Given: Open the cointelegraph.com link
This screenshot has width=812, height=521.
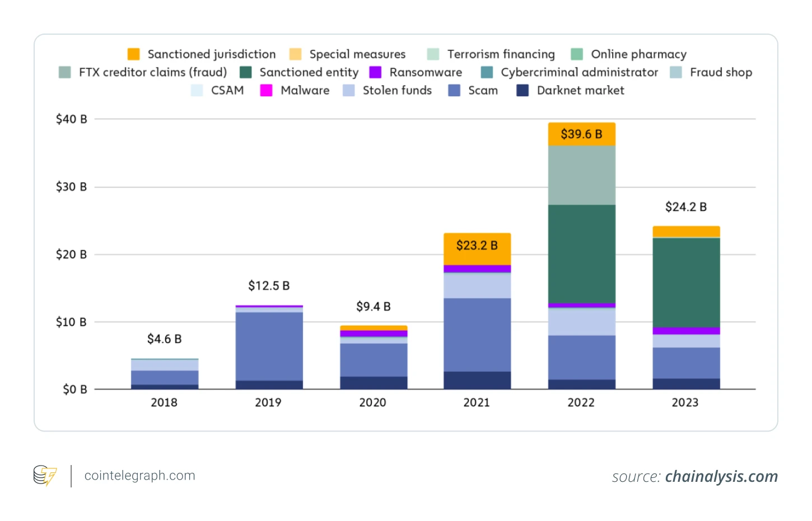Looking at the screenshot, I should [139, 476].
